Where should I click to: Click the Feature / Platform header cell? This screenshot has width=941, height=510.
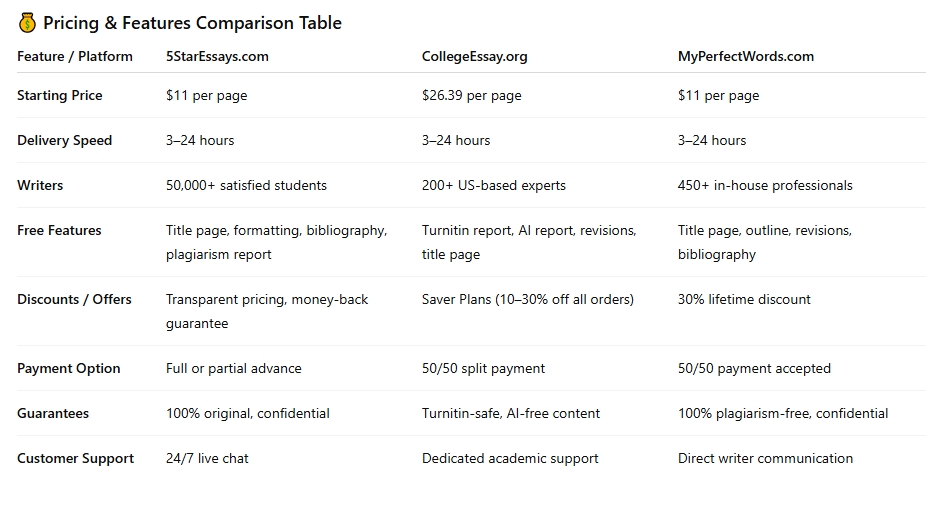click(x=75, y=57)
